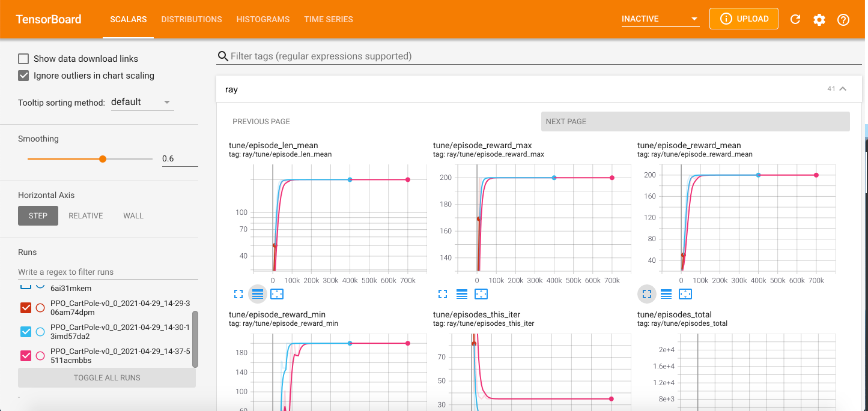Fit domain to data on the episode_reward_max chart
868x411 pixels.
click(481, 294)
